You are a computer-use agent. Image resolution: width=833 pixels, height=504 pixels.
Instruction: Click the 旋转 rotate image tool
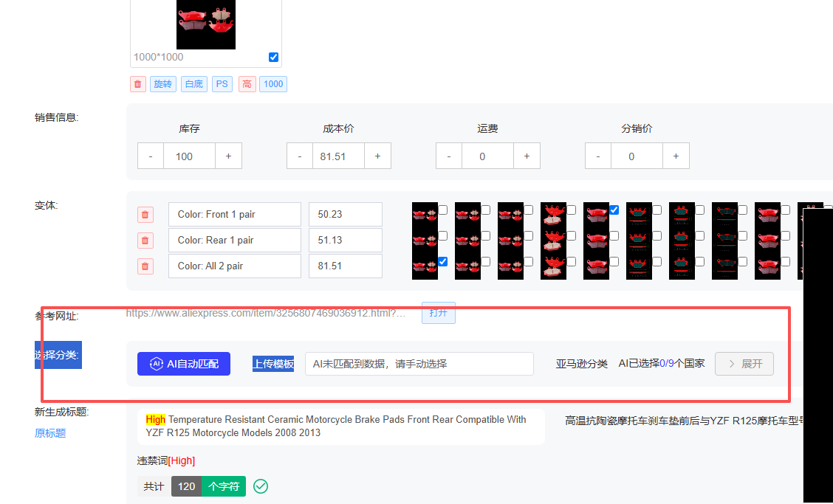[x=163, y=84]
